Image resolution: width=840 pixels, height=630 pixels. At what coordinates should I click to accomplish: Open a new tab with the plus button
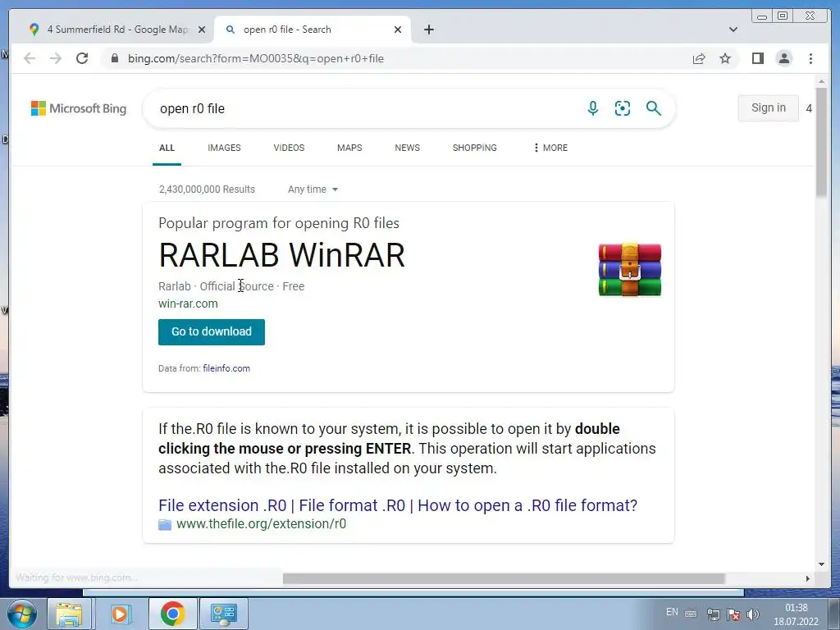[428, 30]
